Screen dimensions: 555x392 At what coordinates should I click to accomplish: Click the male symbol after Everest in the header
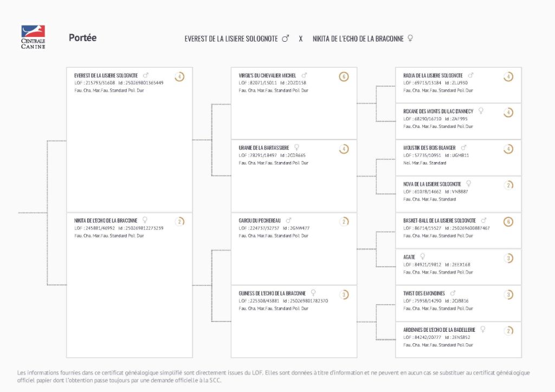[286, 38]
